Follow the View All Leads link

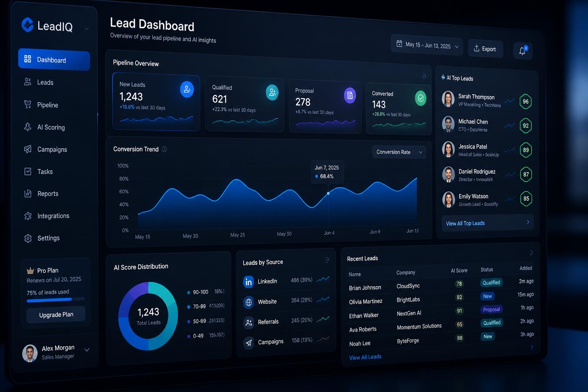pyautogui.click(x=365, y=357)
